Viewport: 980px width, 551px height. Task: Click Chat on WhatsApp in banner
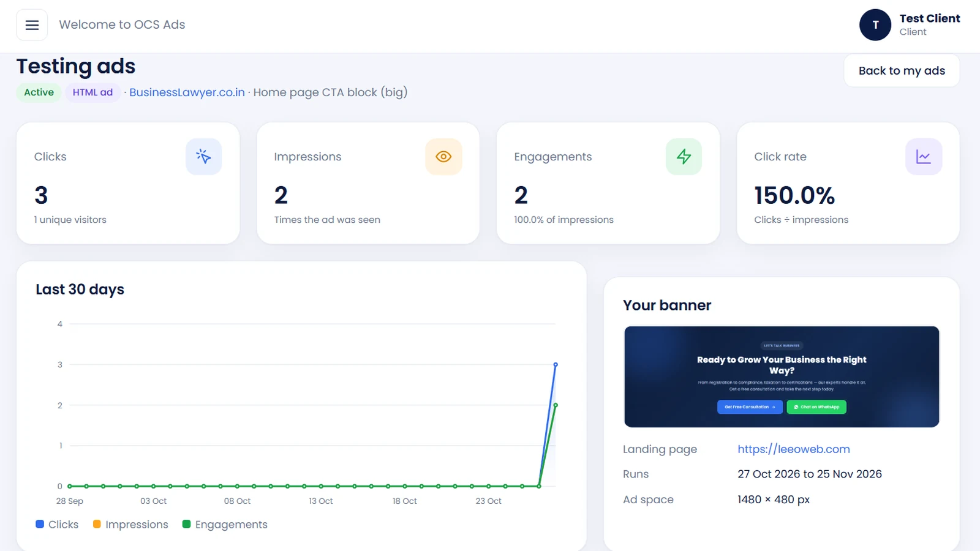[x=816, y=407]
